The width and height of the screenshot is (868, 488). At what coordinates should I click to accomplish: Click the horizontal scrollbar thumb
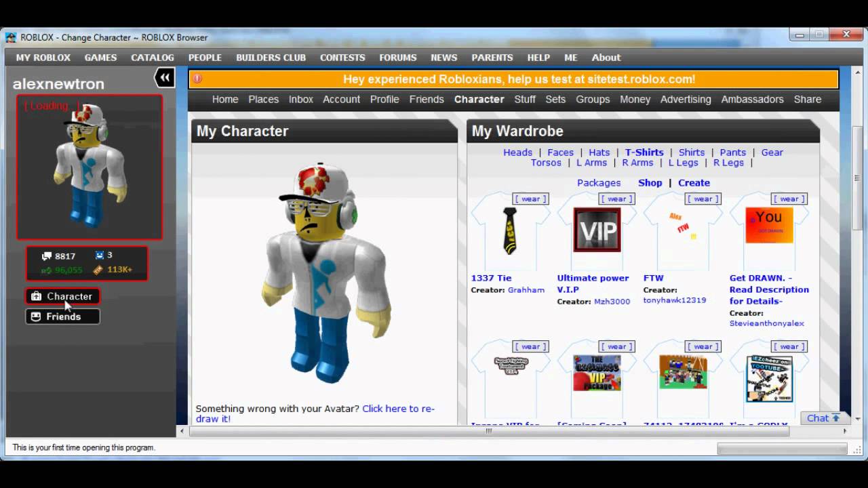[488, 430]
